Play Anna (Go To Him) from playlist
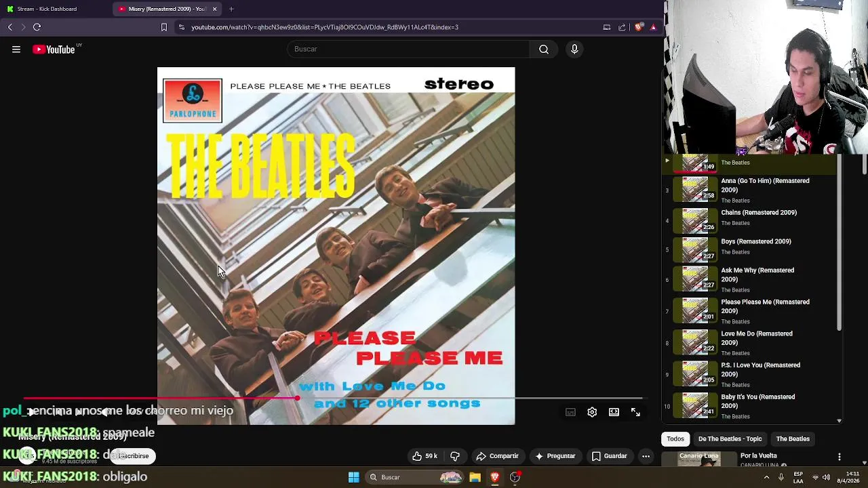The height and width of the screenshot is (488, 868). coord(749,190)
